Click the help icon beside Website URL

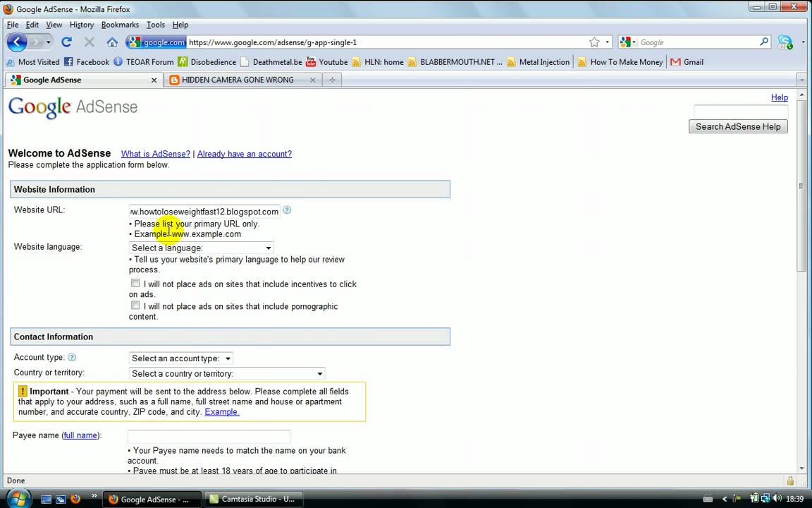(x=287, y=210)
